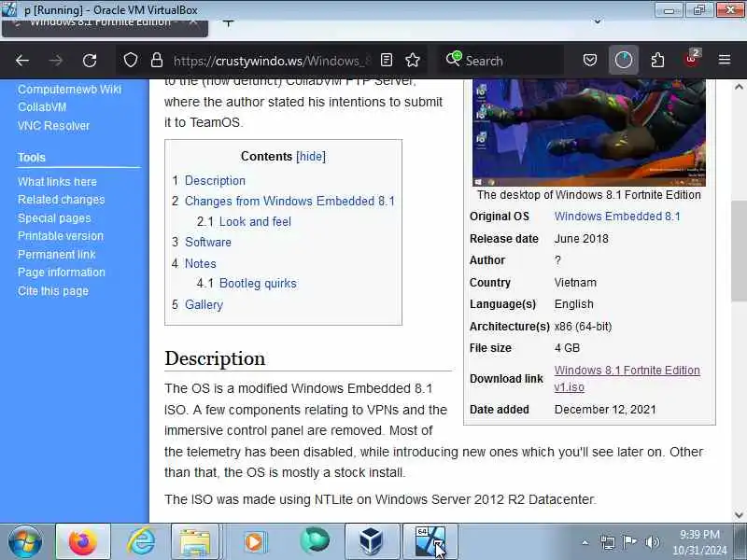Show hidden system tray icons

click(x=585, y=542)
